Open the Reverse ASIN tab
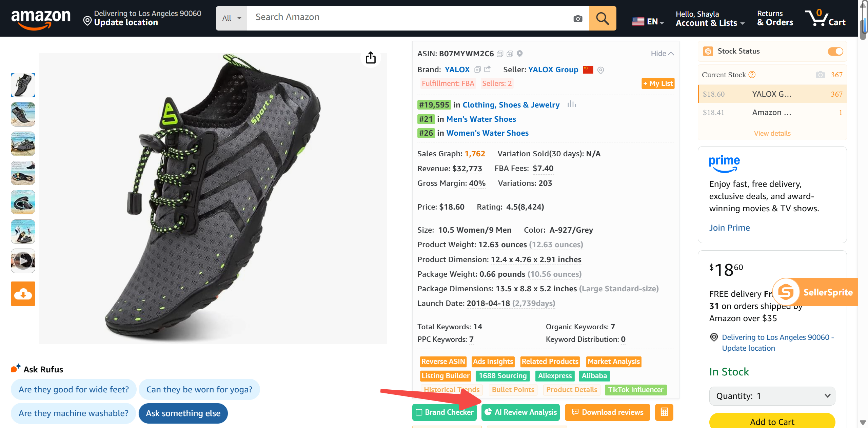The height and width of the screenshot is (428, 868). click(443, 362)
